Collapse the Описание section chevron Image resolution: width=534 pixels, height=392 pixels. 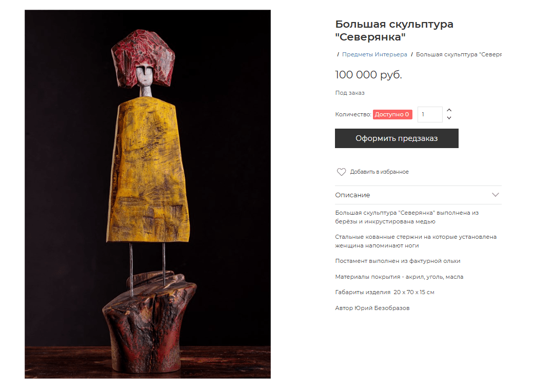(495, 195)
